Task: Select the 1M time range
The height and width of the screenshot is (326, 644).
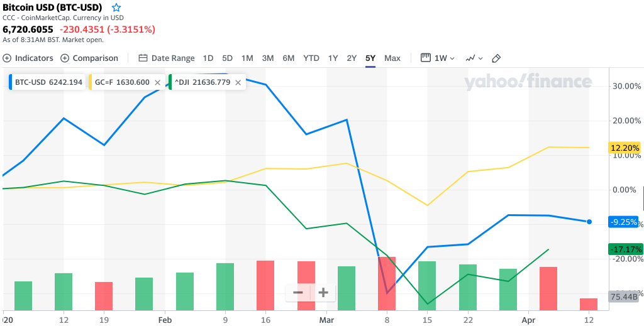Action: tap(247, 58)
